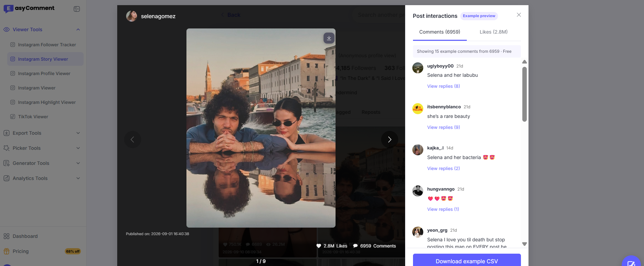Click the 1 / 9 photo counter

pyautogui.click(x=261, y=261)
